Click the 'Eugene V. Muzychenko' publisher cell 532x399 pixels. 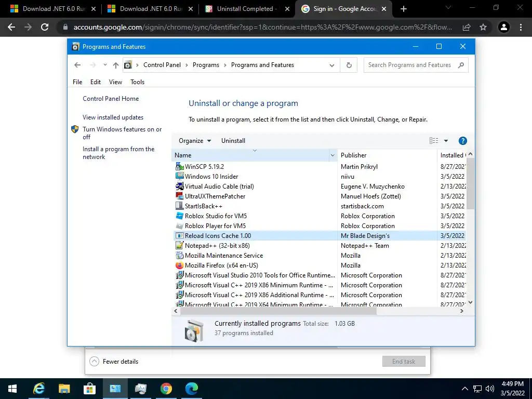coord(373,187)
